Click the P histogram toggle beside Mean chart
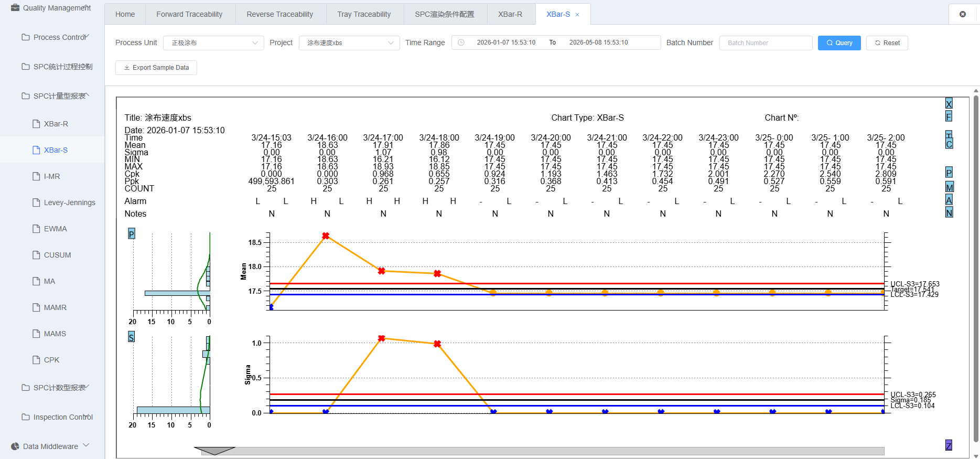This screenshot has width=980, height=459. coord(131,233)
